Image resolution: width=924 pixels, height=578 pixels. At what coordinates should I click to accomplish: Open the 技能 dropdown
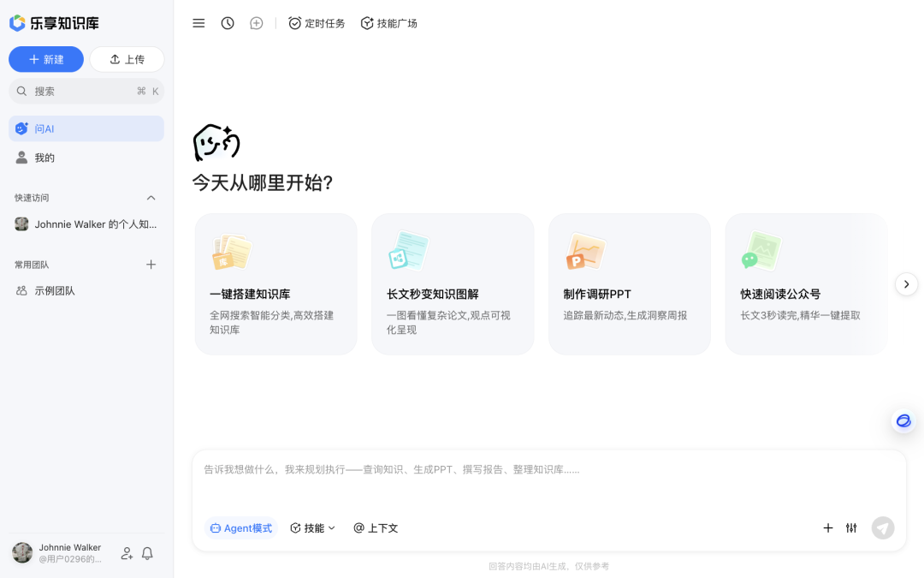[x=313, y=527]
